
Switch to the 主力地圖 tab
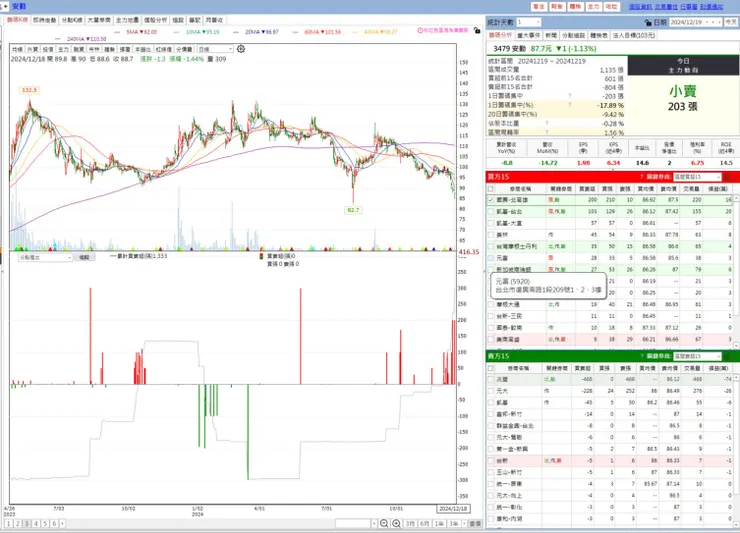(x=127, y=20)
